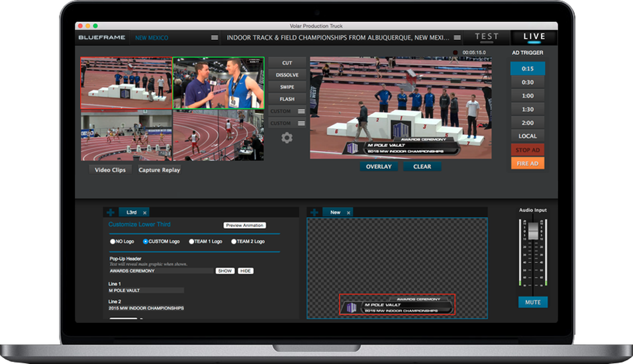Click the DISSOLVE transition button
Viewport: 633px width, 364px height.
pos(287,75)
